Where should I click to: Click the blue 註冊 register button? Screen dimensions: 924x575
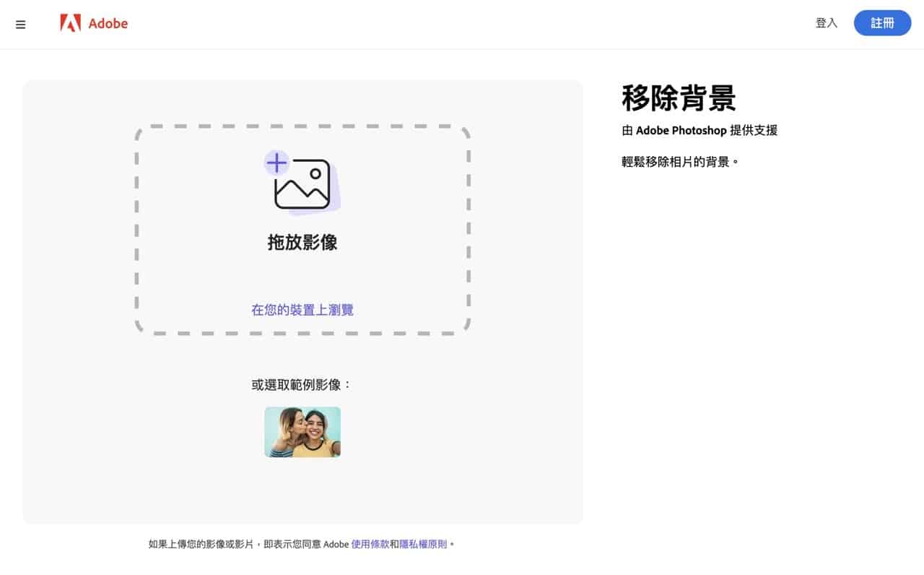point(882,23)
